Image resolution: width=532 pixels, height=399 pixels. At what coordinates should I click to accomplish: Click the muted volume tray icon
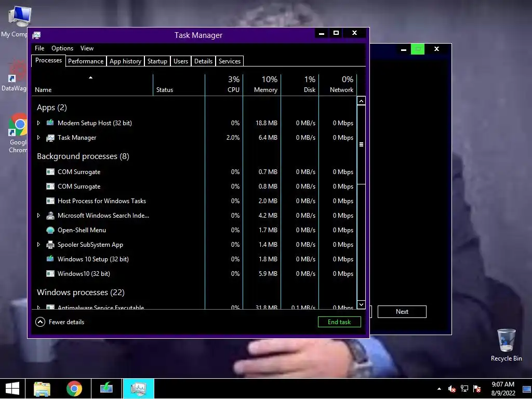click(451, 389)
